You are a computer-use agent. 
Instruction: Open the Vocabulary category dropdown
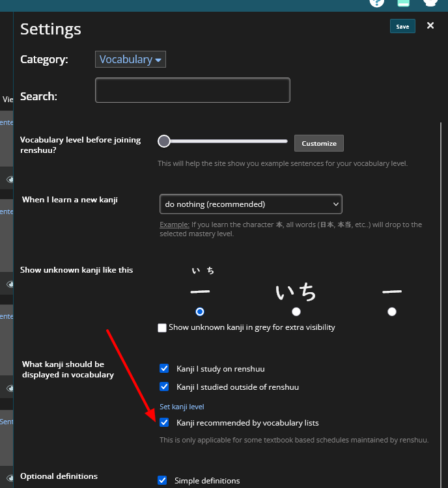[x=130, y=59]
